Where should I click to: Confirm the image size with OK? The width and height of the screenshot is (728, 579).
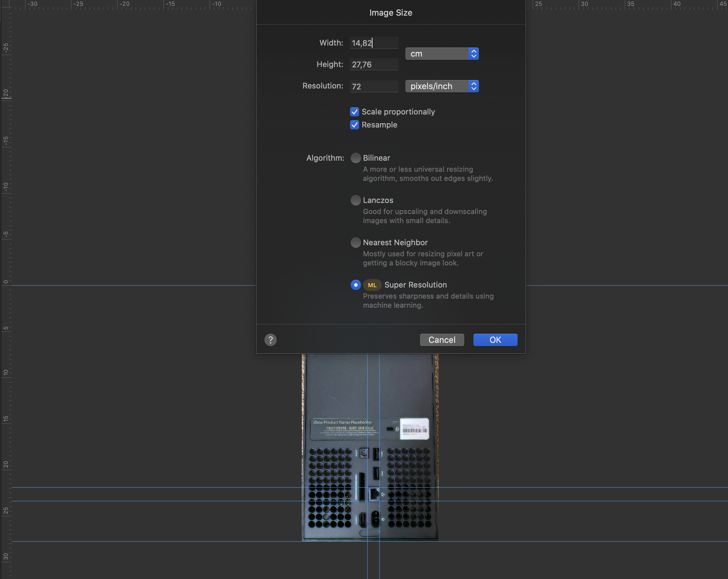point(495,340)
